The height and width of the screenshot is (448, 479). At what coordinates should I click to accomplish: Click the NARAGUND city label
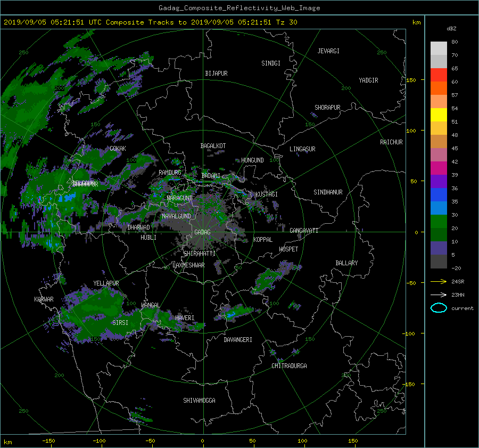coord(179,198)
